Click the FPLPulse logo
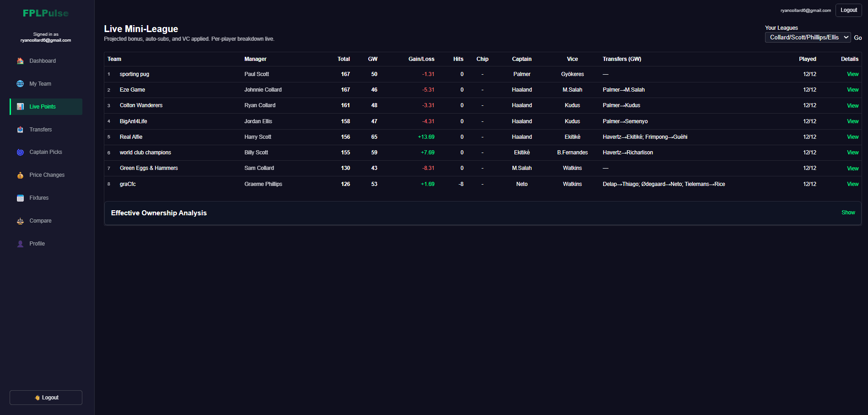 46,13
